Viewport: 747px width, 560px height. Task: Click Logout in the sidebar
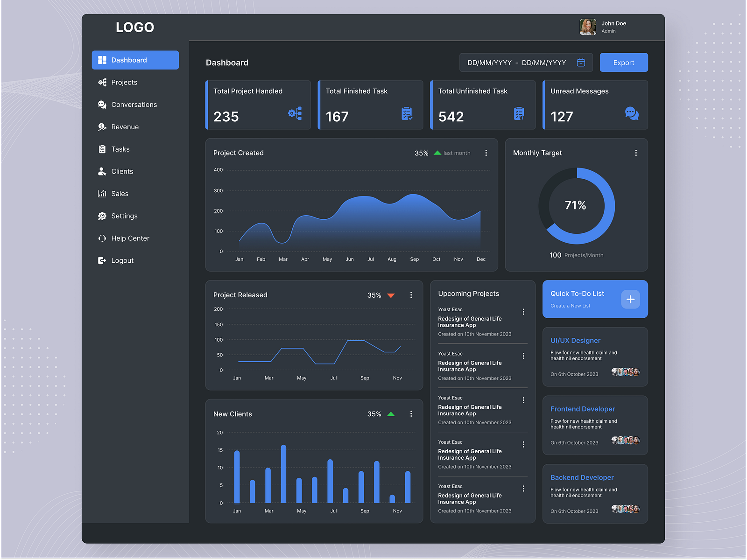(122, 260)
